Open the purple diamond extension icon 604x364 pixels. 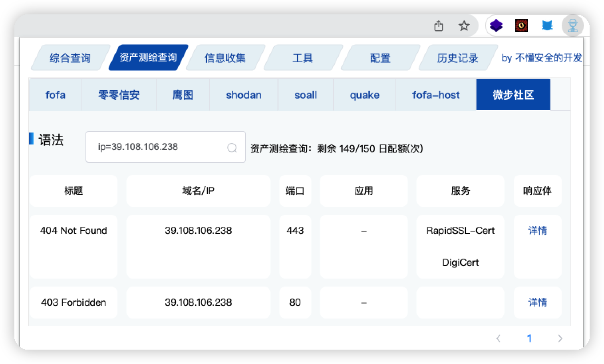(x=496, y=26)
